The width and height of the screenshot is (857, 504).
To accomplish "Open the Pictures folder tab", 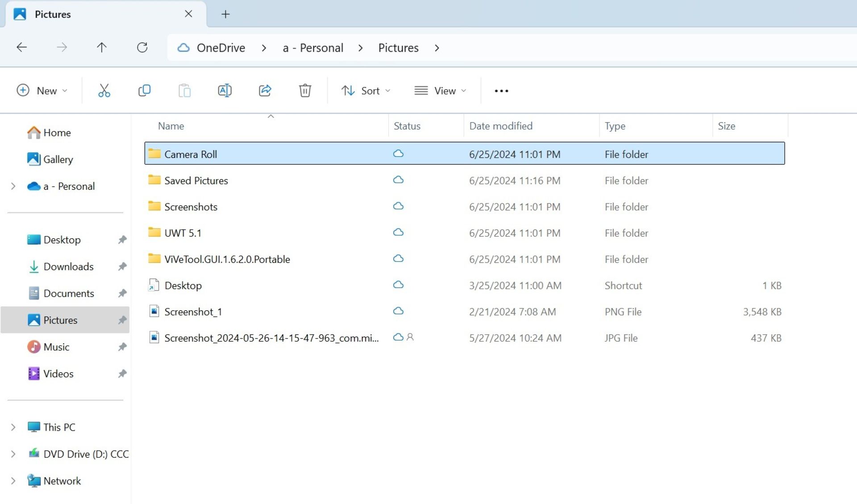I will click(53, 13).
